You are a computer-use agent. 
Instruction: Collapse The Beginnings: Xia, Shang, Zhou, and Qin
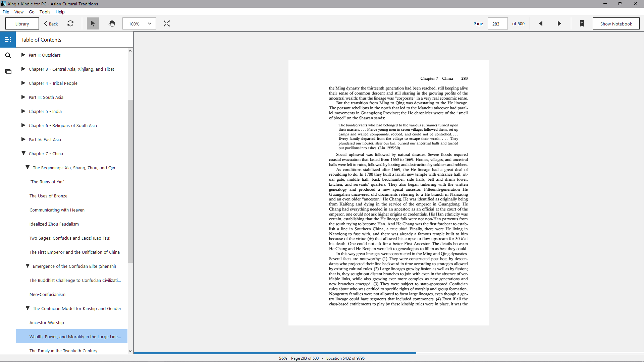tap(28, 167)
